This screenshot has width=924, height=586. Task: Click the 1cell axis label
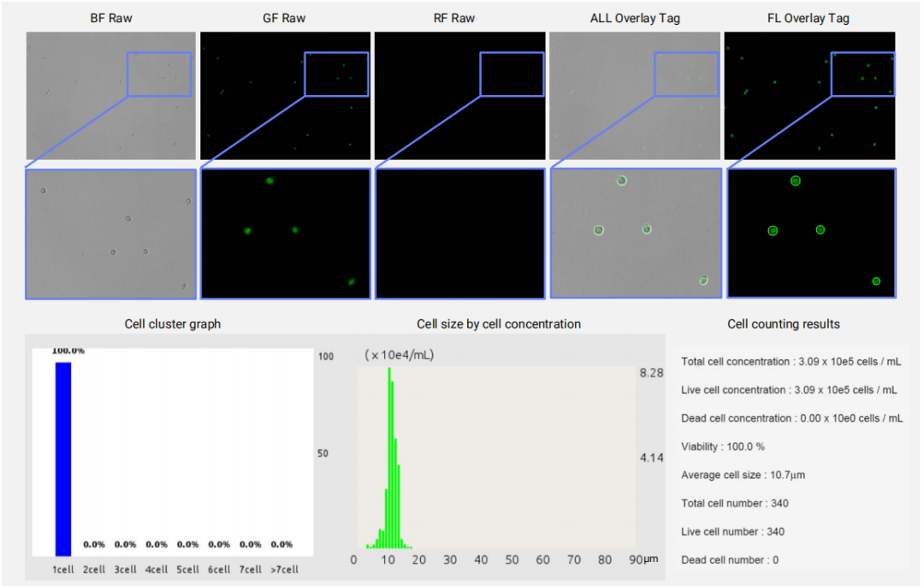(x=63, y=570)
